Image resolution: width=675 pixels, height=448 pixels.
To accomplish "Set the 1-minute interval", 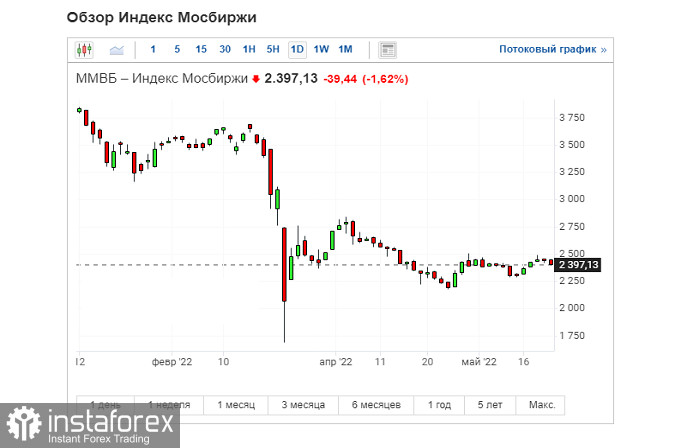I will [x=153, y=49].
